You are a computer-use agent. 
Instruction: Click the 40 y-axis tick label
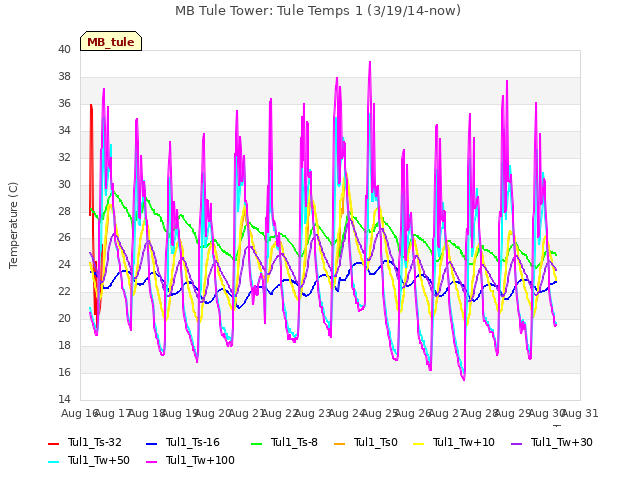64,49
